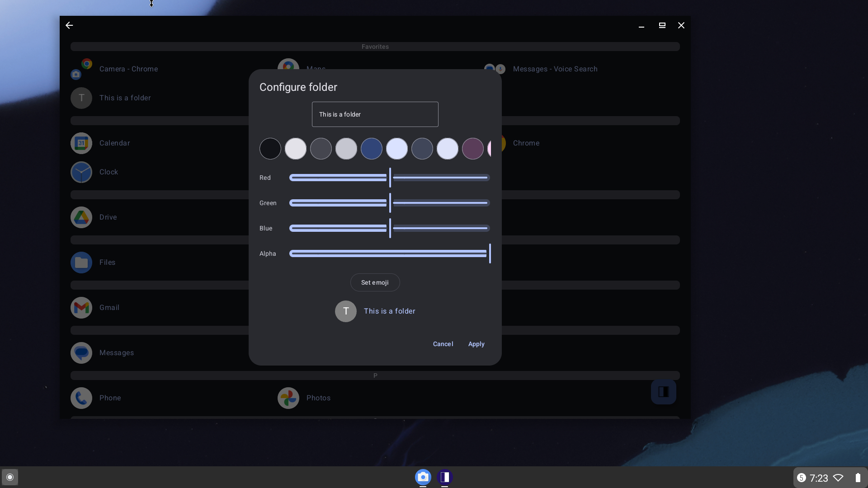Click the Set emoji button
Screen dimensions: 868x488
[x=375, y=282]
